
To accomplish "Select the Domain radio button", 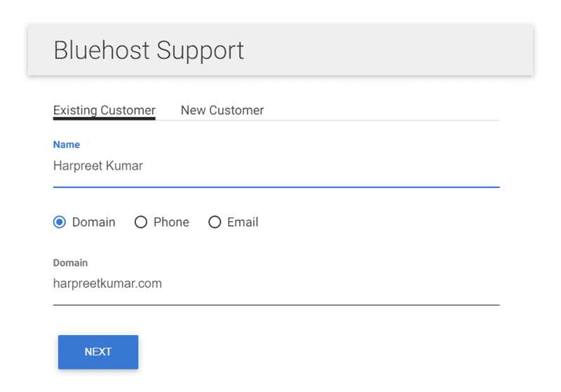I will coord(60,222).
